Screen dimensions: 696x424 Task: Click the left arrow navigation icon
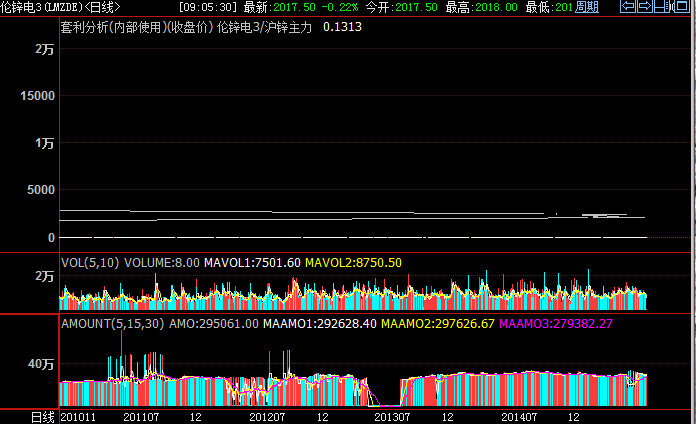(x=629, y=7)
